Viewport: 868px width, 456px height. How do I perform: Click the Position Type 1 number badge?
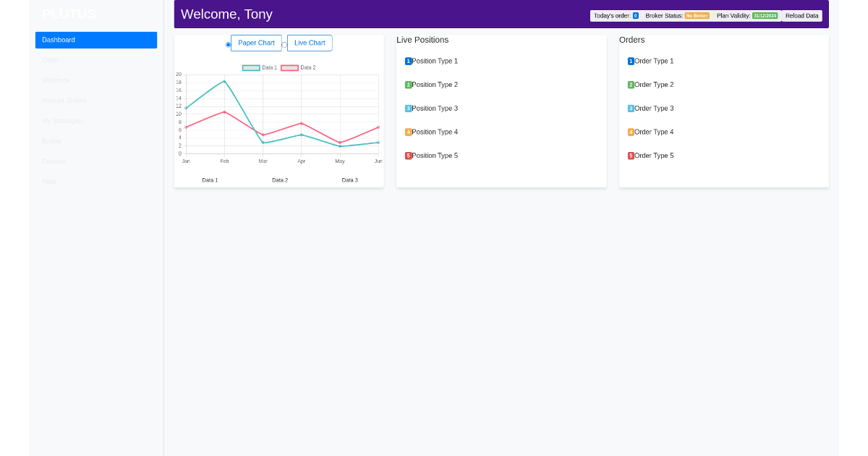pyautogui.click(x=409, y=61)
